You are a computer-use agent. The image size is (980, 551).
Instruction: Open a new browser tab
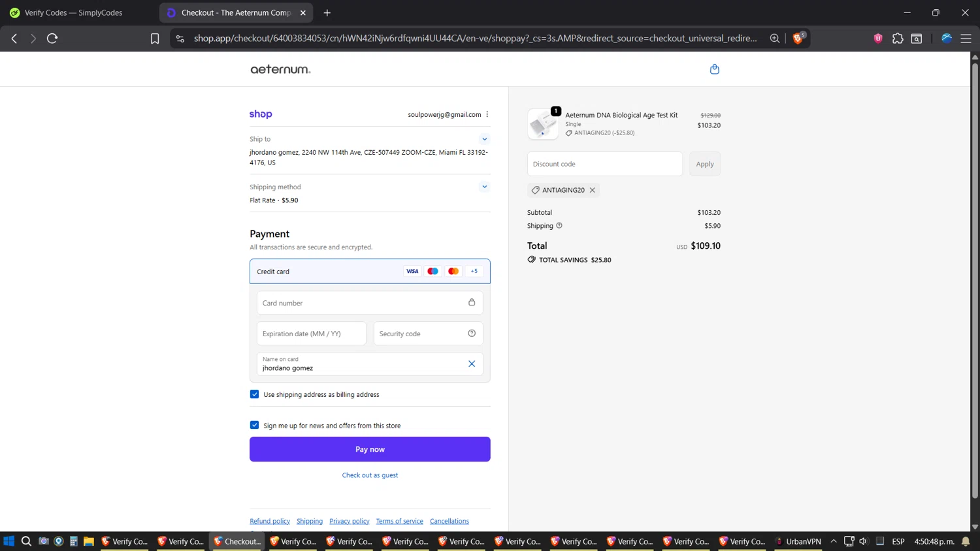(327, 12)
